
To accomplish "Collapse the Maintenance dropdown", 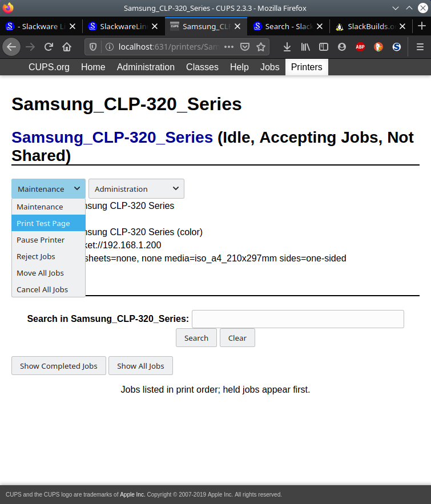I will pos(49,189).
